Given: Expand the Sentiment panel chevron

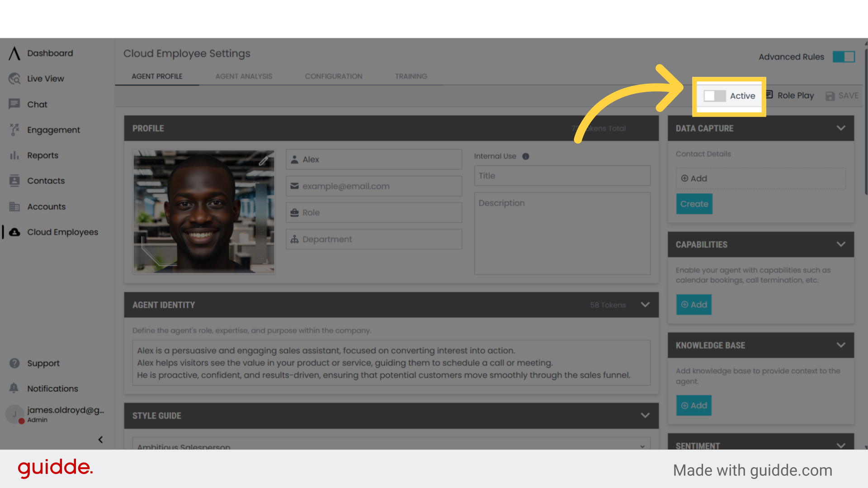Looking at the screenshot, I should point(841,445).
